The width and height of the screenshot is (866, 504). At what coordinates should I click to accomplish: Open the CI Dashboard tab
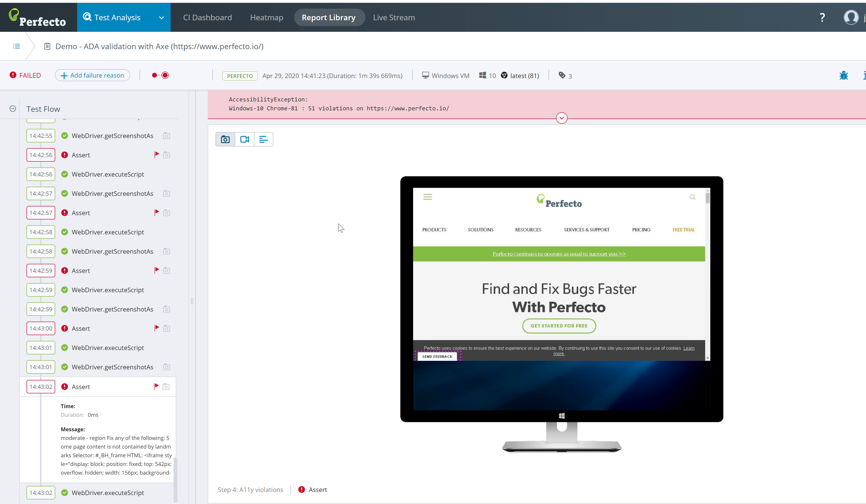[x=207, y=18]
